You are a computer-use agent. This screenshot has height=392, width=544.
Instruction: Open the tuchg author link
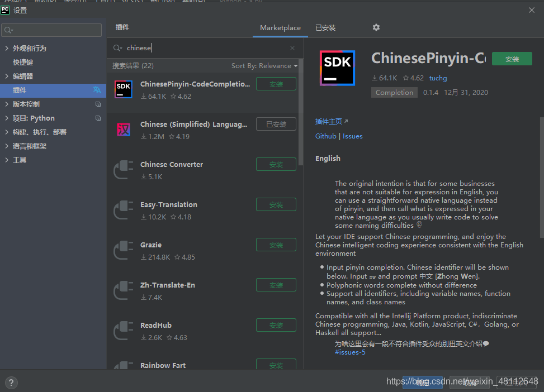[438, 78]
